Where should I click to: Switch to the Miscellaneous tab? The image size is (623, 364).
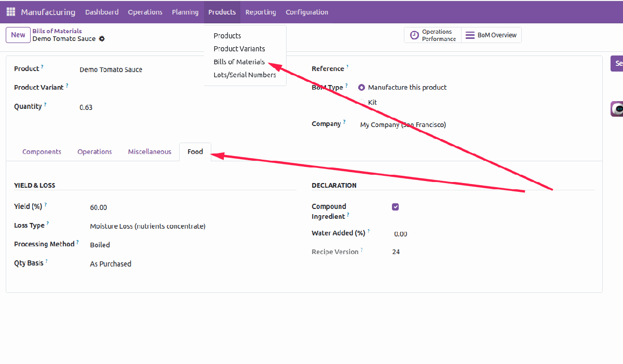click(x=150, y=152)
